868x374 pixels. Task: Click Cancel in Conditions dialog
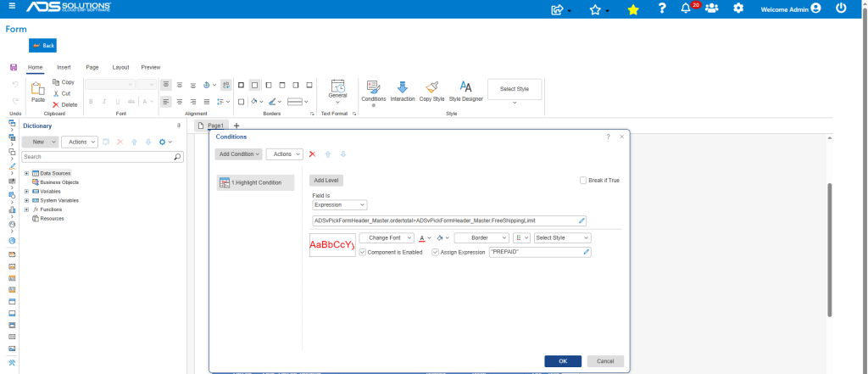click(x=605, y=361)
